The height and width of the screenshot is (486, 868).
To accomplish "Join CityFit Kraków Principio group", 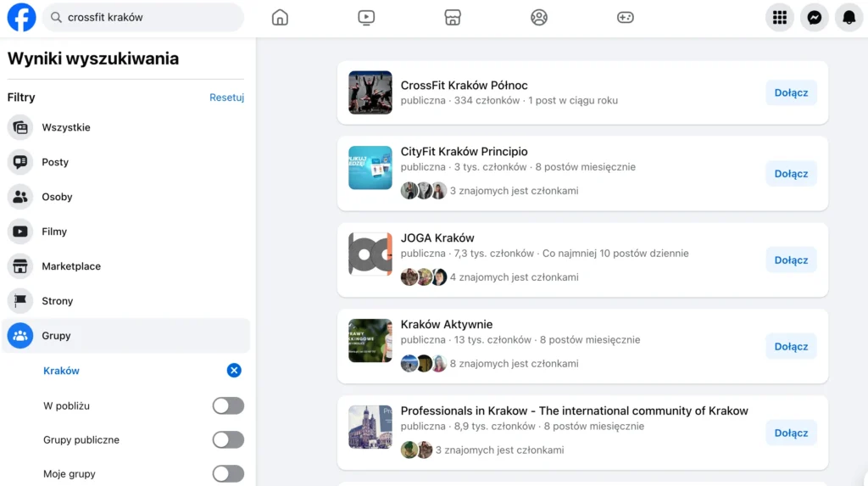I will (791, 174).
